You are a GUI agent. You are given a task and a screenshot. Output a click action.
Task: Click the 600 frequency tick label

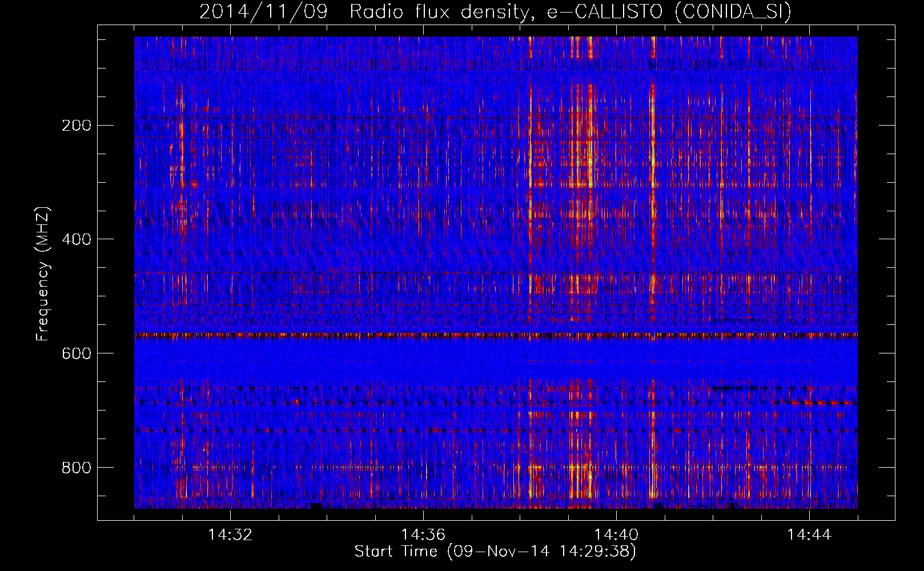point(77,353)
